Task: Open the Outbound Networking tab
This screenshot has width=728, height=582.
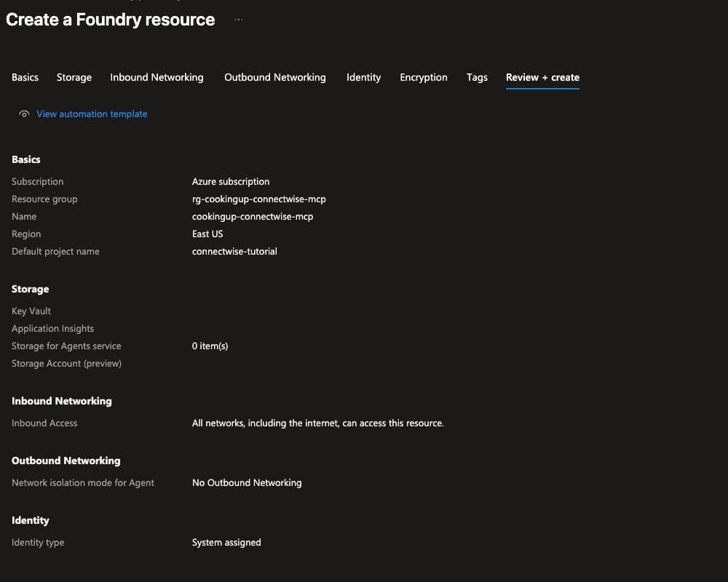Action: (x=275, y=78)
